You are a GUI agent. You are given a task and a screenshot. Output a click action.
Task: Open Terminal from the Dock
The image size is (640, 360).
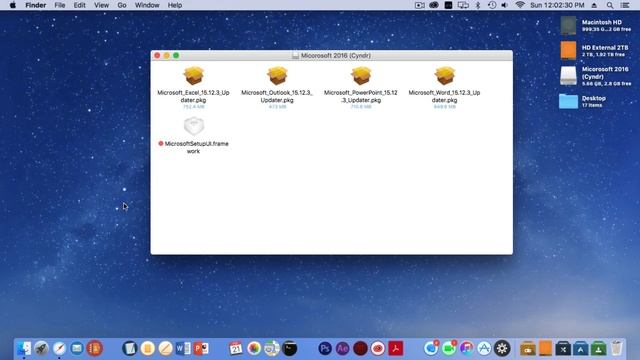point(289,348)
